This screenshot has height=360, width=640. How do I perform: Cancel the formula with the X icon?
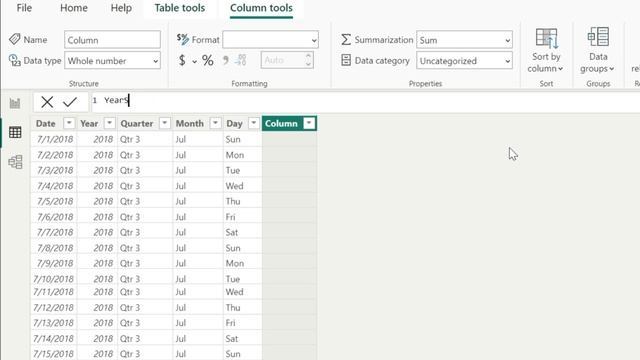click(47, 102)
